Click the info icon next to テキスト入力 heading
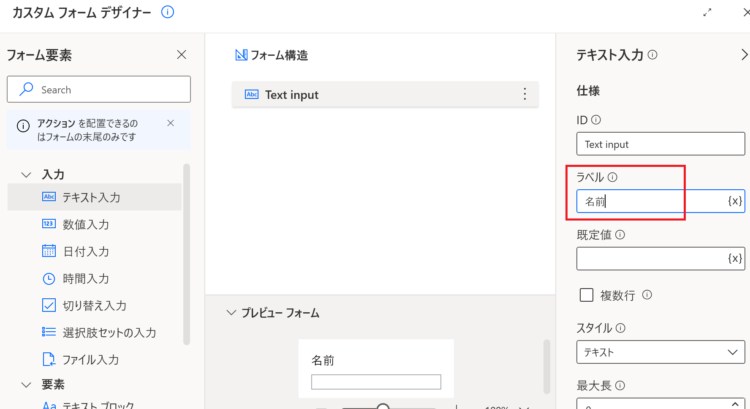This screenshot has height=409, width=750. point(652,55)
